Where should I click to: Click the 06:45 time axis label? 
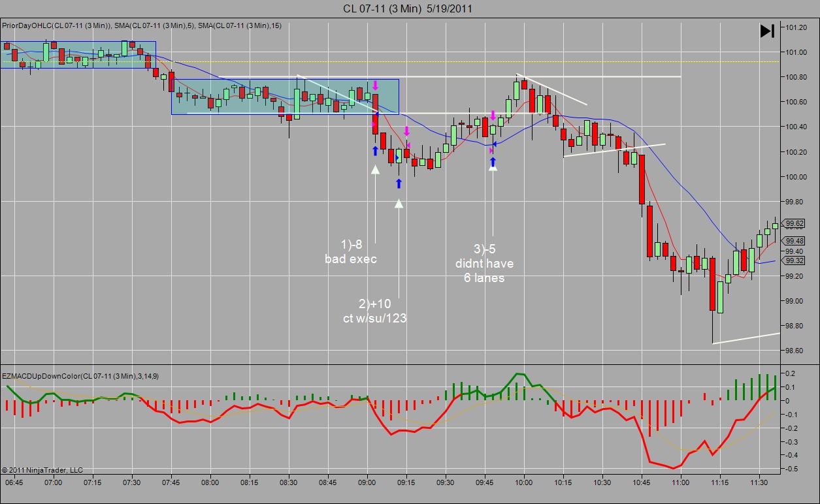(14, 482)
